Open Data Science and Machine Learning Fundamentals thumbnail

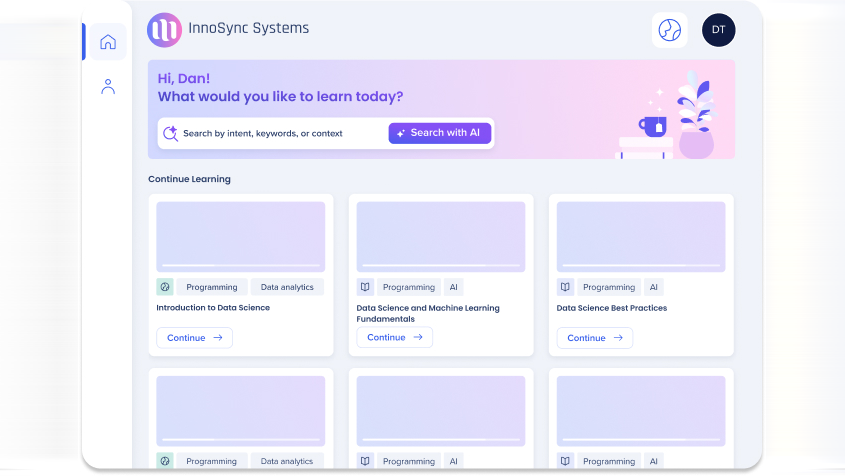click(441, 237)
